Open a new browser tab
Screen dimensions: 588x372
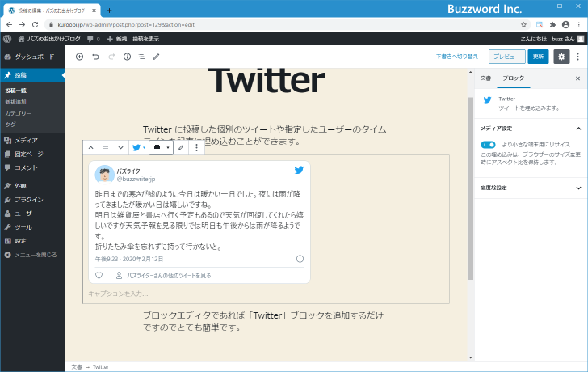pos(109,11)
